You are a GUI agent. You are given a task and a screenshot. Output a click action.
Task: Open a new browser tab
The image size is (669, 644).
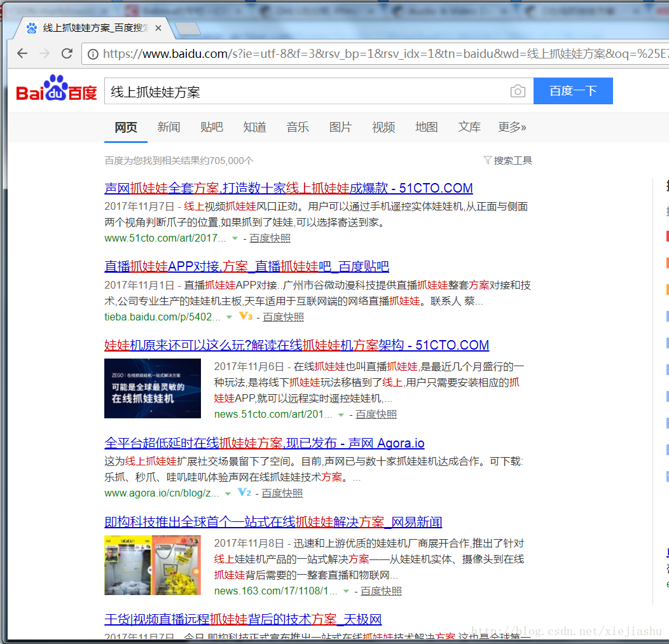pyautogui.click(x=187, y=29)
